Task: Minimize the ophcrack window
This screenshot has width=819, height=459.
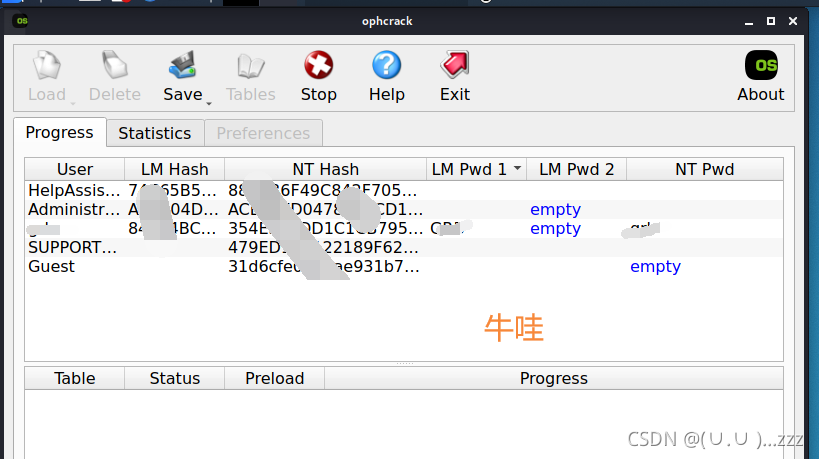Action: pyautogui.click(x=749, y=21)
